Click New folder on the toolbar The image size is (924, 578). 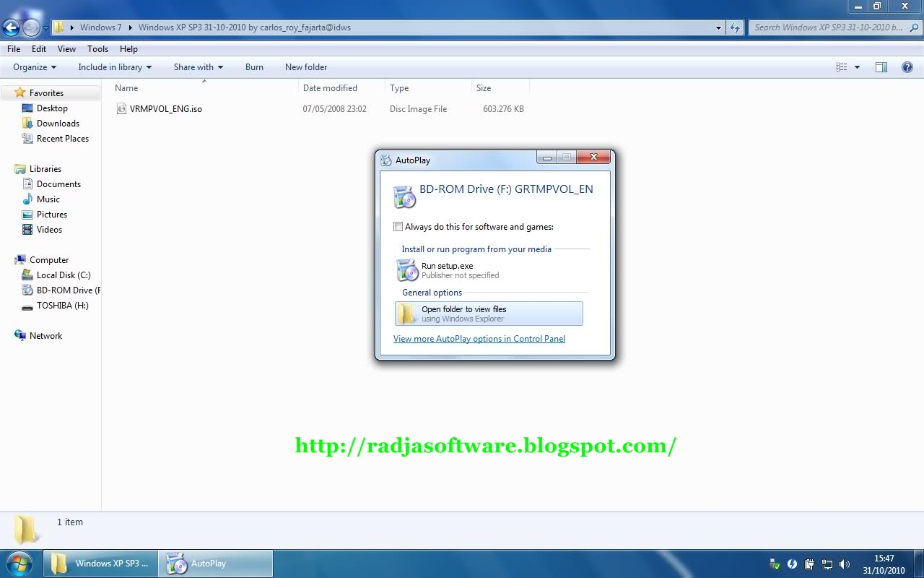pos(306,66)
